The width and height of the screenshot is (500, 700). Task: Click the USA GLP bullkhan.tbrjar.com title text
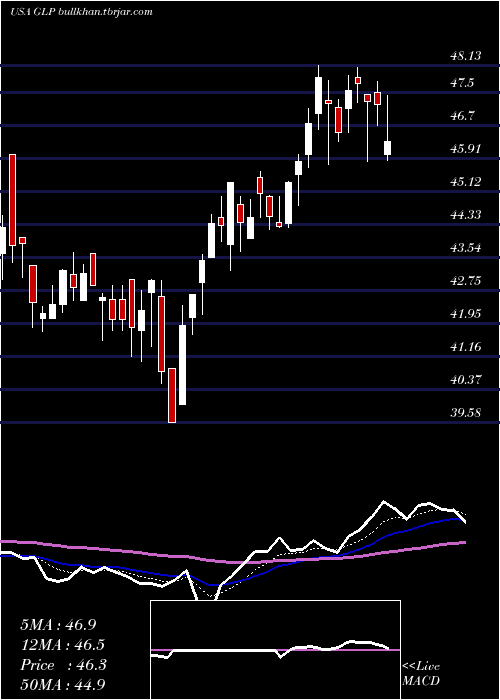click(81, 12)
